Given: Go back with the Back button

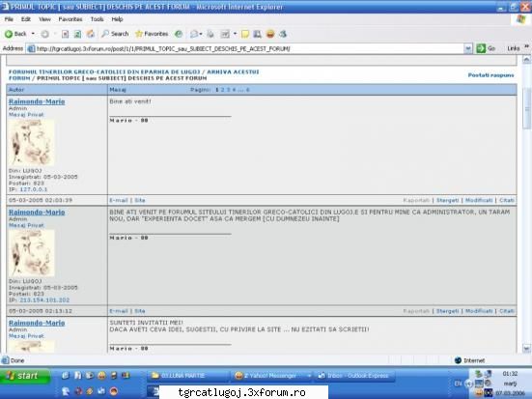Looking at the screenshot, I should click(15, 34).
